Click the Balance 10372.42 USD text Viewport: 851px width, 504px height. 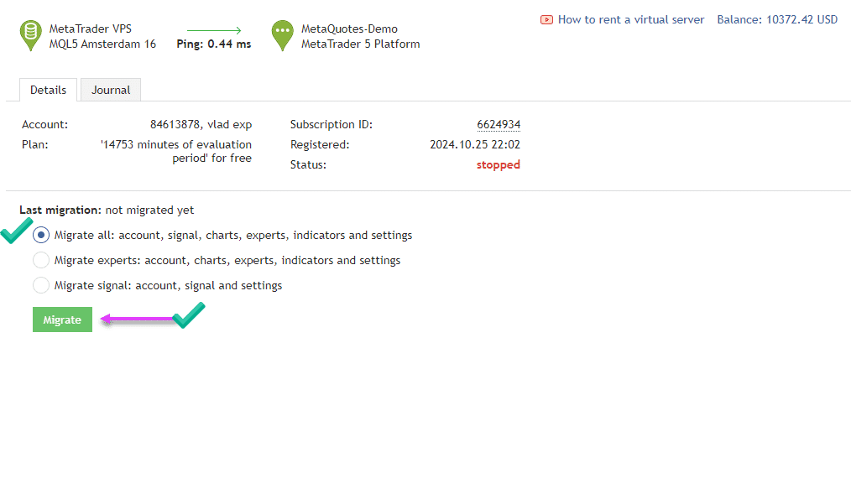click(x=777, y=19)
